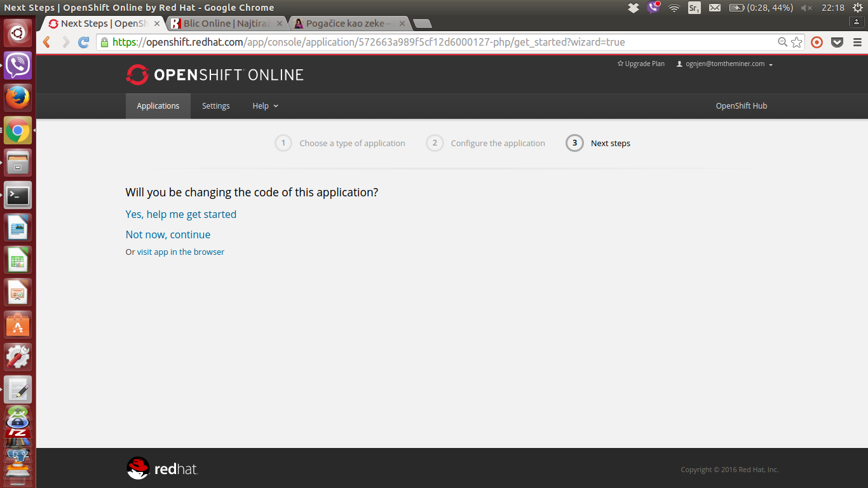Open the Text Editor launcher icon

(18, 390)
